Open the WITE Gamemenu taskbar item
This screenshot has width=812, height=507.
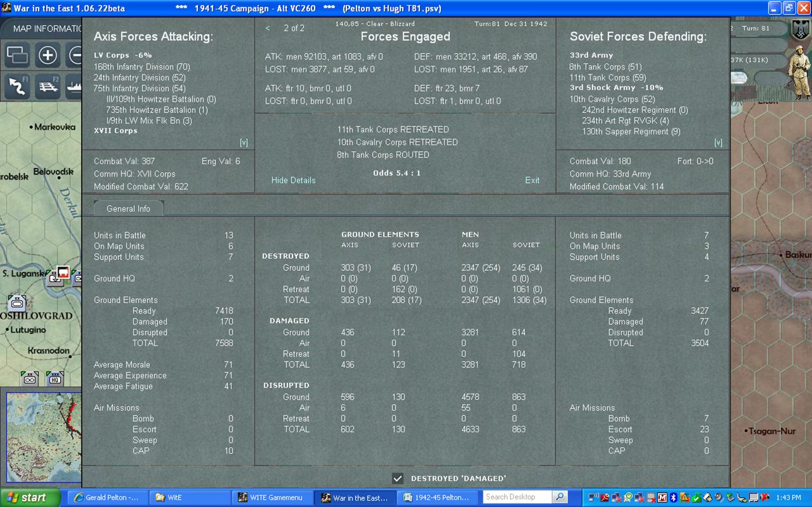tap(273, 497)
